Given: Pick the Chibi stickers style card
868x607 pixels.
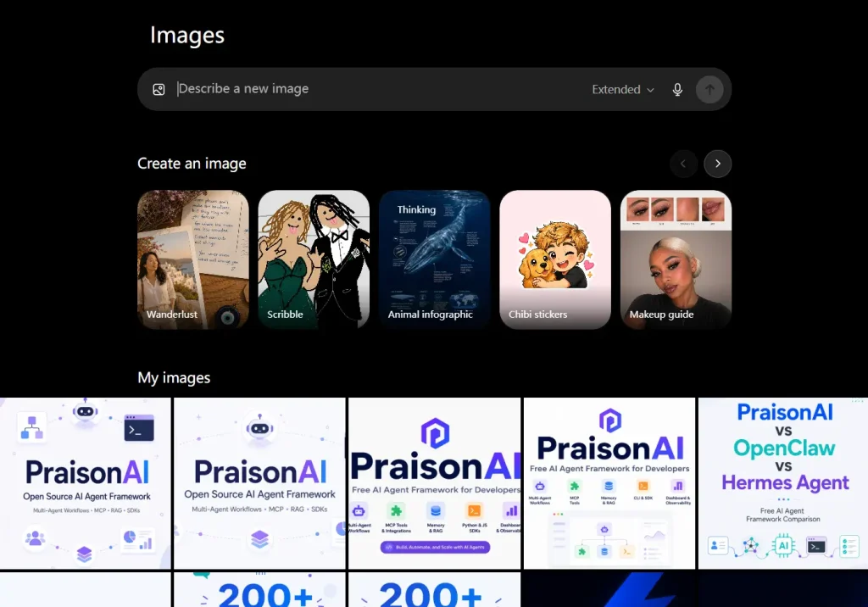Looking at the screenshot, I should pos(555,259).
